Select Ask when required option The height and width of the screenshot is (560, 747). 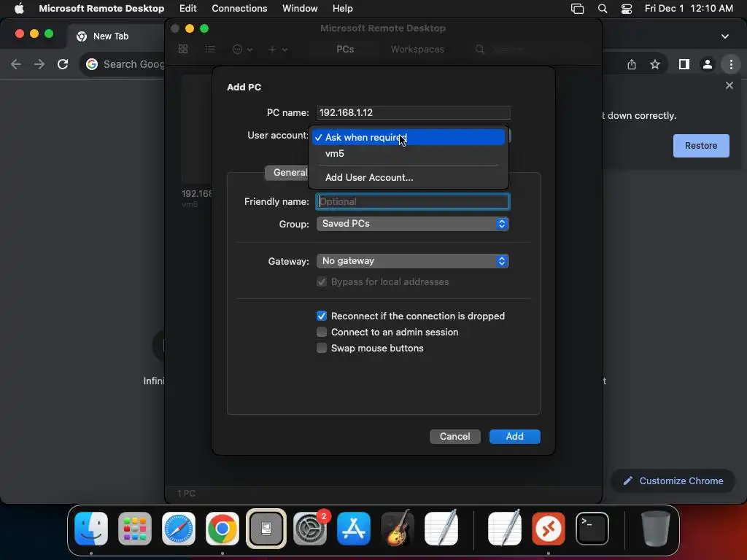[x=409, y=137]
